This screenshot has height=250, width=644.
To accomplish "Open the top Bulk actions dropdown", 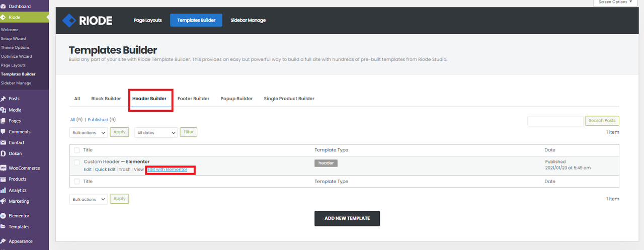I will (x=89, y=132).
